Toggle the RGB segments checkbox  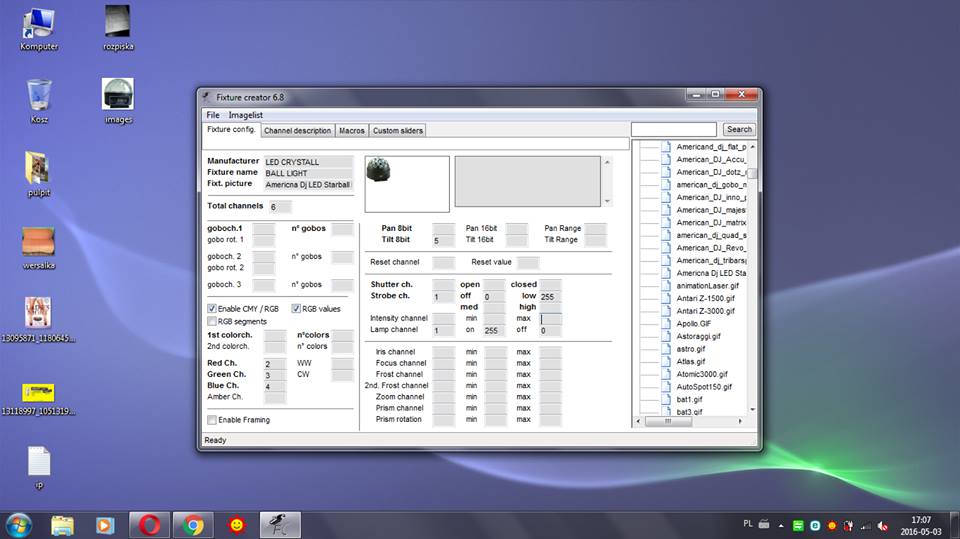212,321
